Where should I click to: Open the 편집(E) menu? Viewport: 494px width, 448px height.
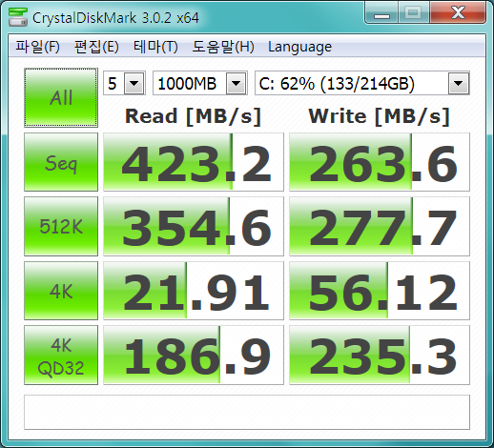pos(96,47)
